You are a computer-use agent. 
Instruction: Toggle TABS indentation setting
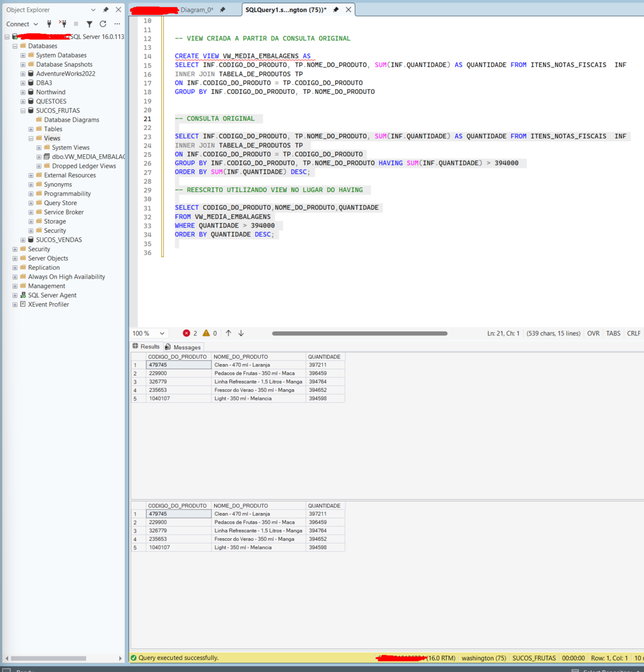pyautogui.click(x=613, y=333)
